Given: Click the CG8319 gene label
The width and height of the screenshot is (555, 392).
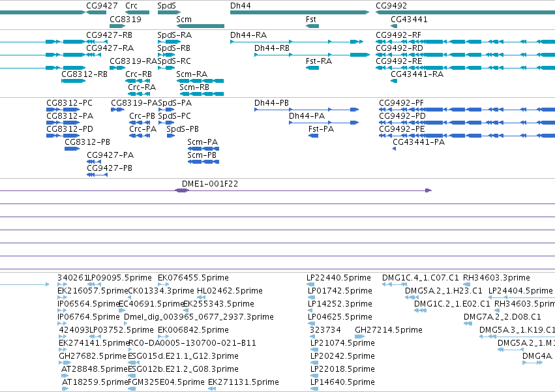Looking at the screenshot, I should click(126, 20).
